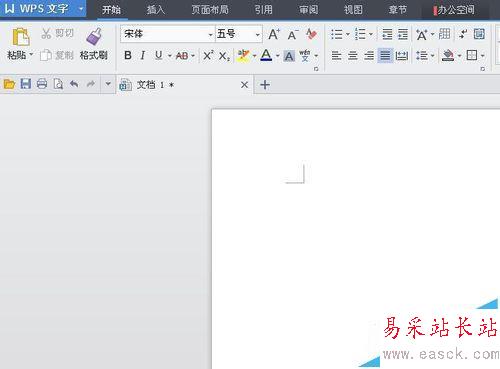Toggle Superscript (X²) formatting
This screenshot has height=369, width=500.
208,55
